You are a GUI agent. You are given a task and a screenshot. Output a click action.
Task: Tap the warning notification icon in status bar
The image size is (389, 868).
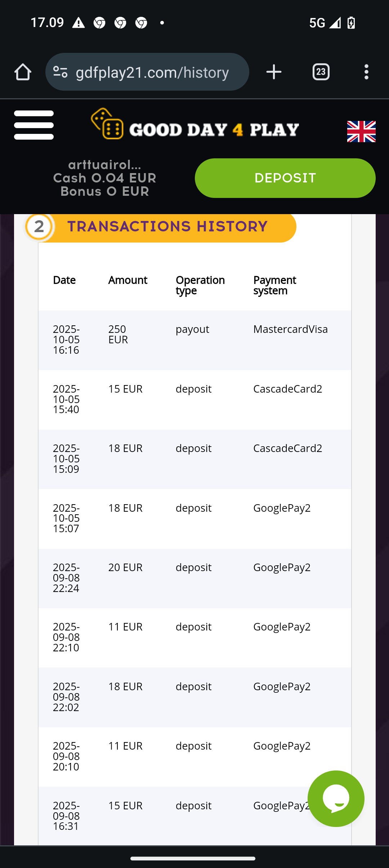coord(78,23)
